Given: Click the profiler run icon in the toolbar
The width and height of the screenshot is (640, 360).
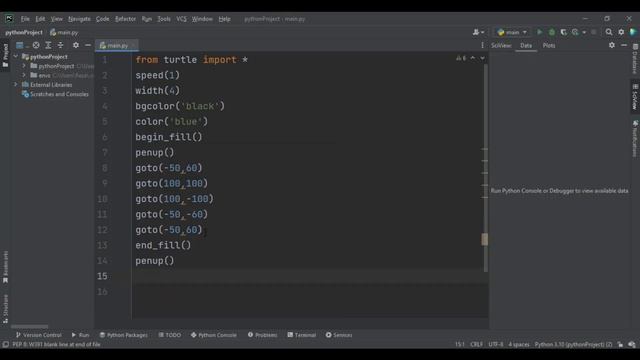Looking at the screenshot, I should 575,32.
